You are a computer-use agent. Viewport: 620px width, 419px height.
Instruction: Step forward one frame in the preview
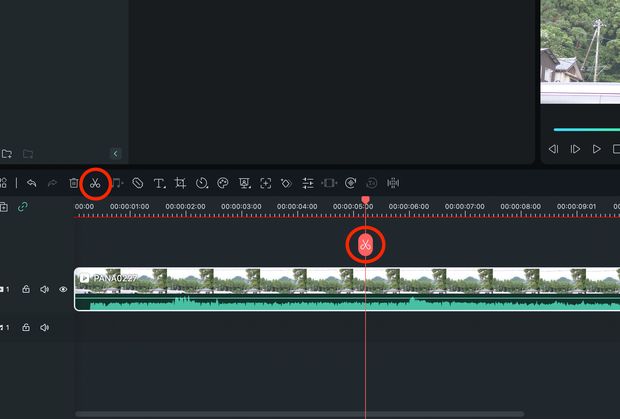pos(575,149)
